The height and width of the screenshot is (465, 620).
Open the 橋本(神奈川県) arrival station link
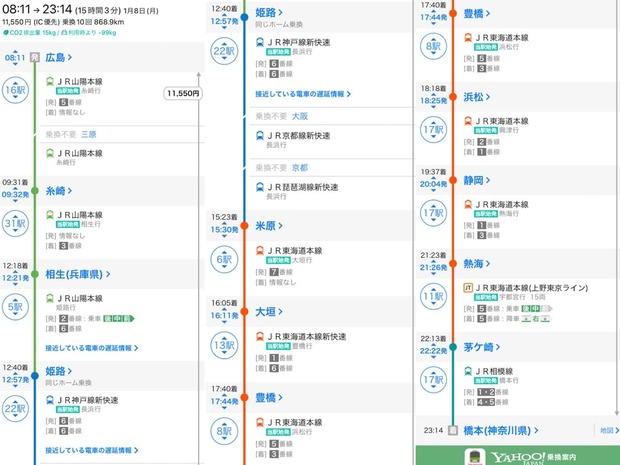(x=501, y=431)
